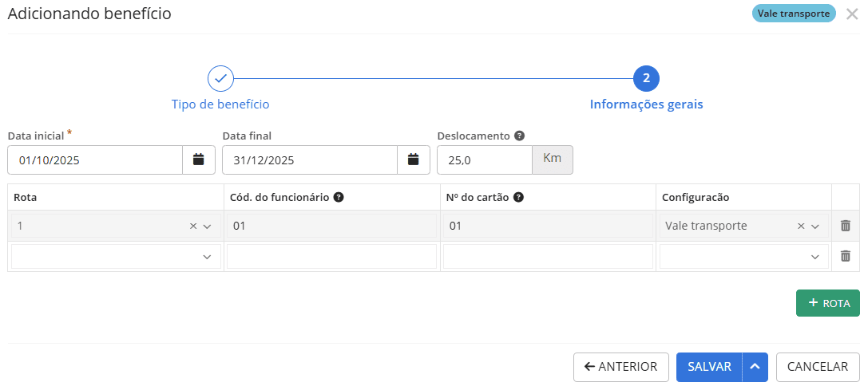Open the second row Configuração dropdown
868x386 pixels.
pos(815,257)
